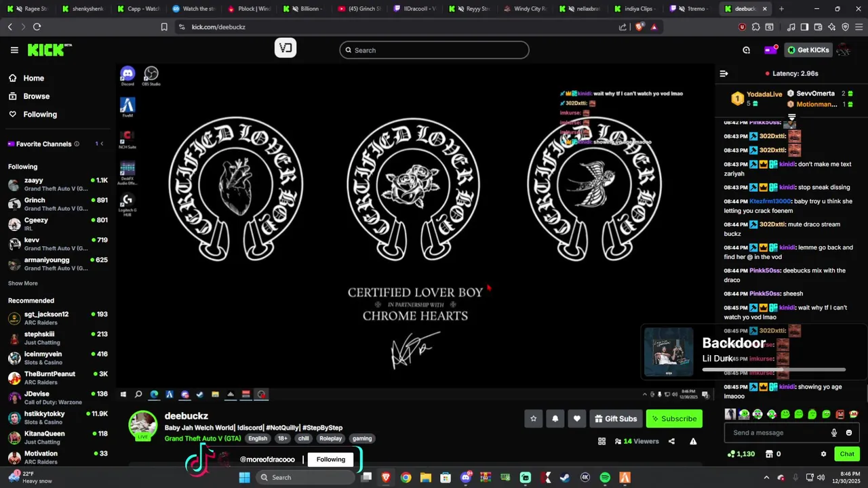
Task: Open the purple notifications icon in header
Action: 770,50
